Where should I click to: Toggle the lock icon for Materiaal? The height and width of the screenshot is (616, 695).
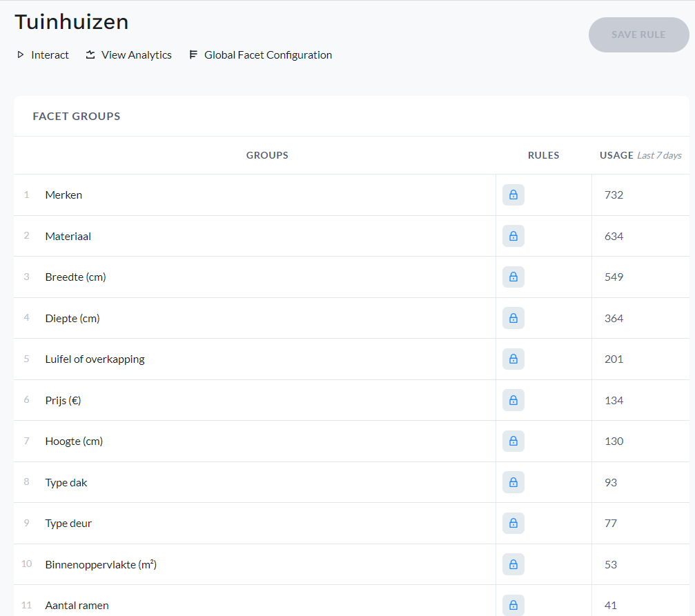pos(513,236)
